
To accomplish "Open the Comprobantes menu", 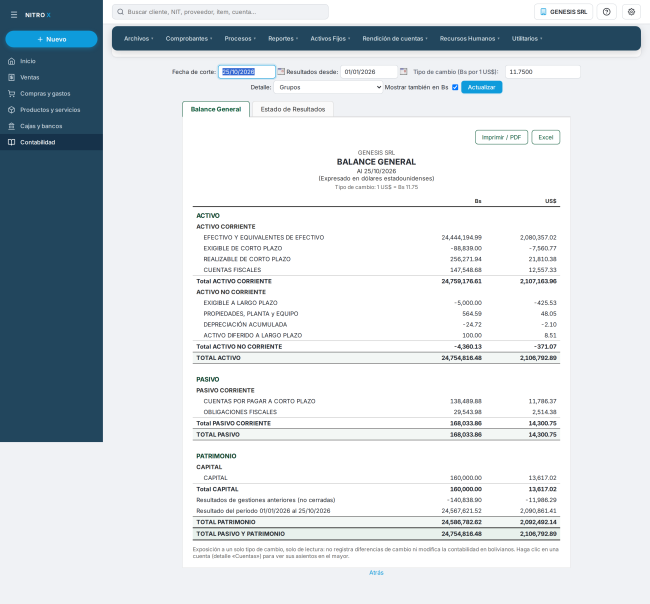I will tap(189, 39).
